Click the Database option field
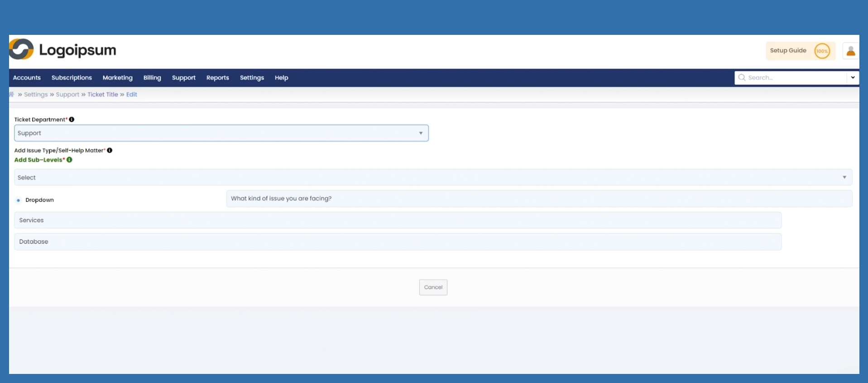 pyautogui.click(x=398, y=242)
